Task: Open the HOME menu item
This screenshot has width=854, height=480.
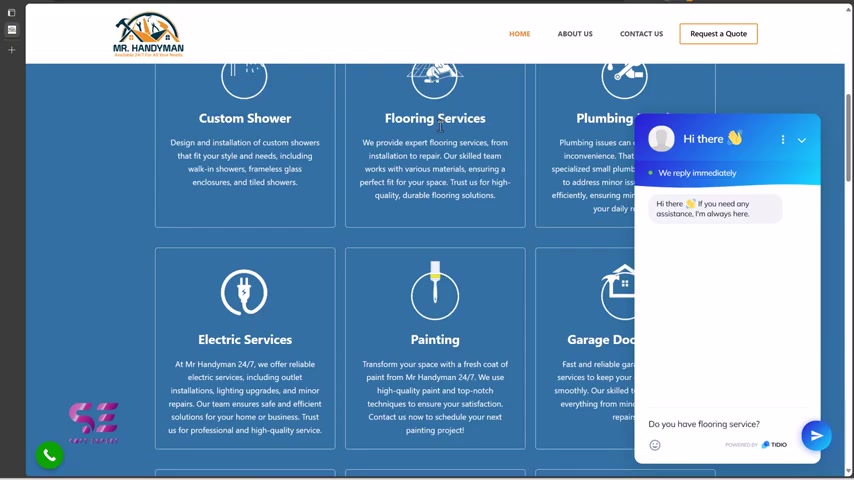Action: pyautogui.click(x=520, y=34)
